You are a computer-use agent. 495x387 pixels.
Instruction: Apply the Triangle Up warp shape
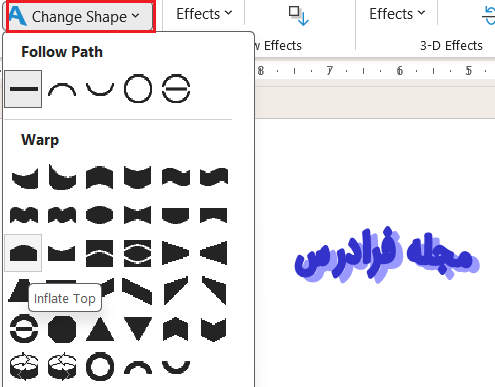100,329
